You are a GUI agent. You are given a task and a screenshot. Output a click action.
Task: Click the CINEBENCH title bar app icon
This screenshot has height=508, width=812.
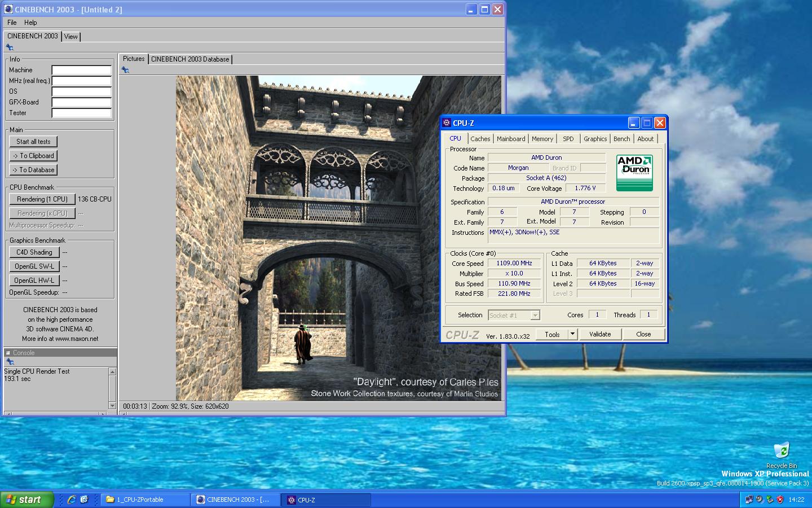click(x=8, y=9)
